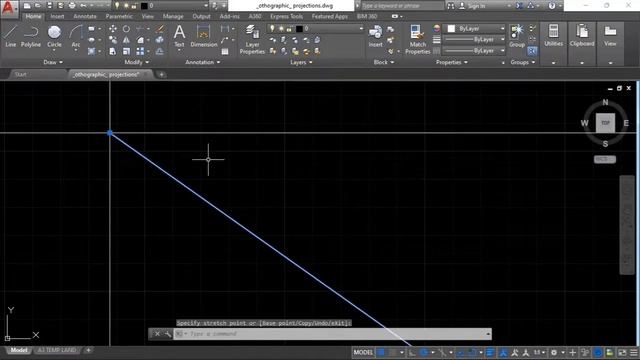Open the Express Tools ribbon tab
This screenshot has width=640, height=360.
click(x=287, y=16)
